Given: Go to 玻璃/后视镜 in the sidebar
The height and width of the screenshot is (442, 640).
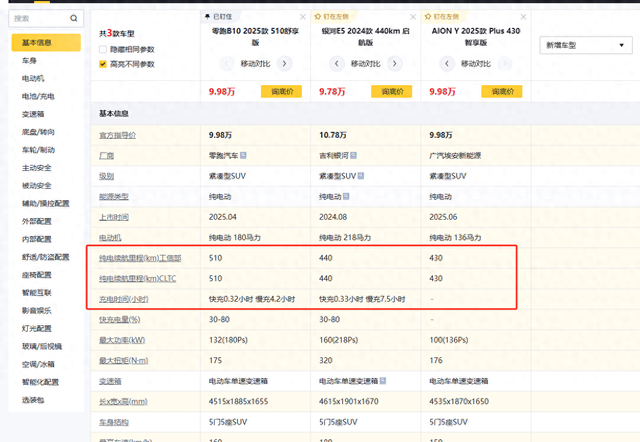Looking at the screenshot, I should click(42, 346).
